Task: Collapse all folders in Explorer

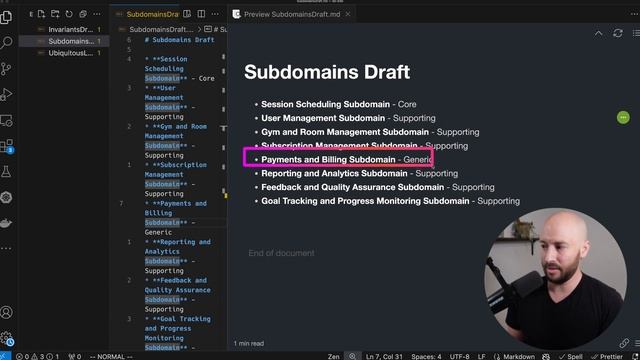Action: coord(83,14)
